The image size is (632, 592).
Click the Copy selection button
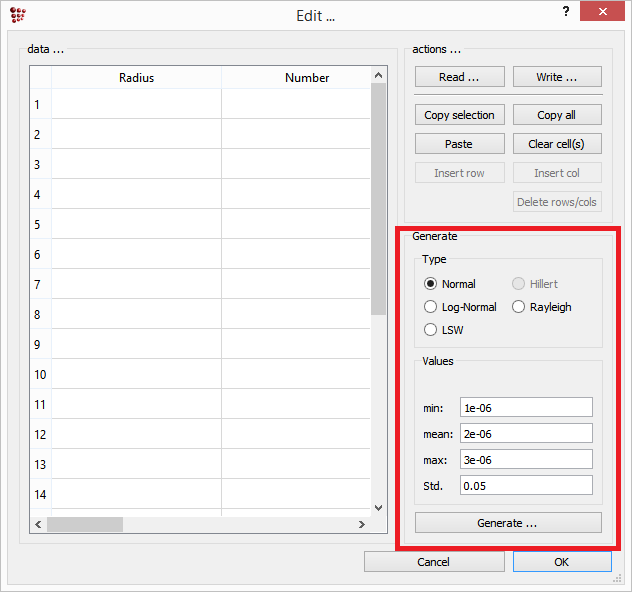[459, 115]
